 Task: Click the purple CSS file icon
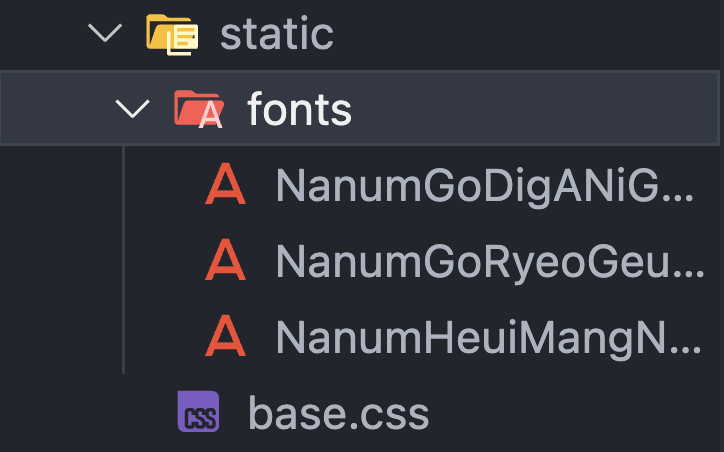(x=199, y=412)
